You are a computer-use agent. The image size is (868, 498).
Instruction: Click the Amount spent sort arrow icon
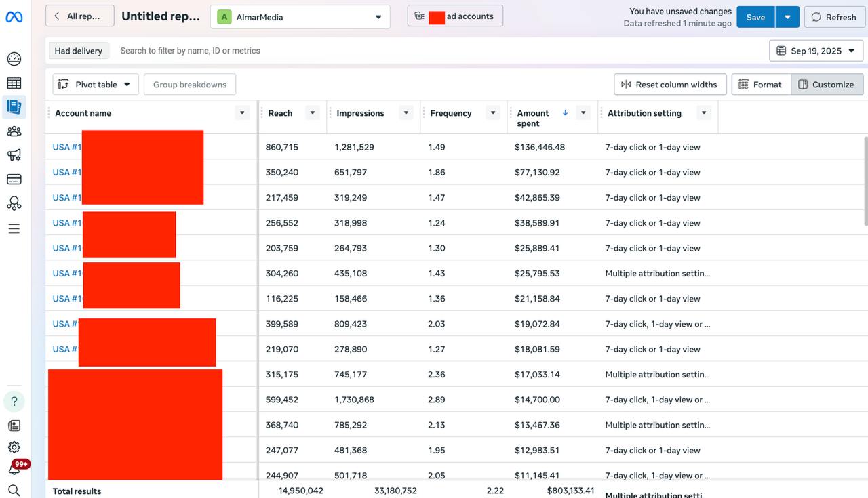566,113
